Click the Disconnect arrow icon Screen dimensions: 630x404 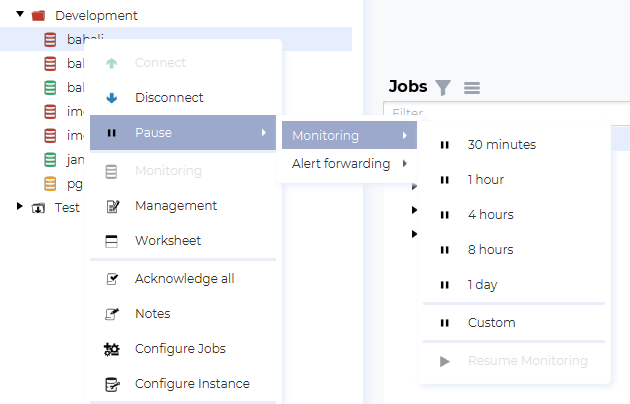(x=112, y=98)
